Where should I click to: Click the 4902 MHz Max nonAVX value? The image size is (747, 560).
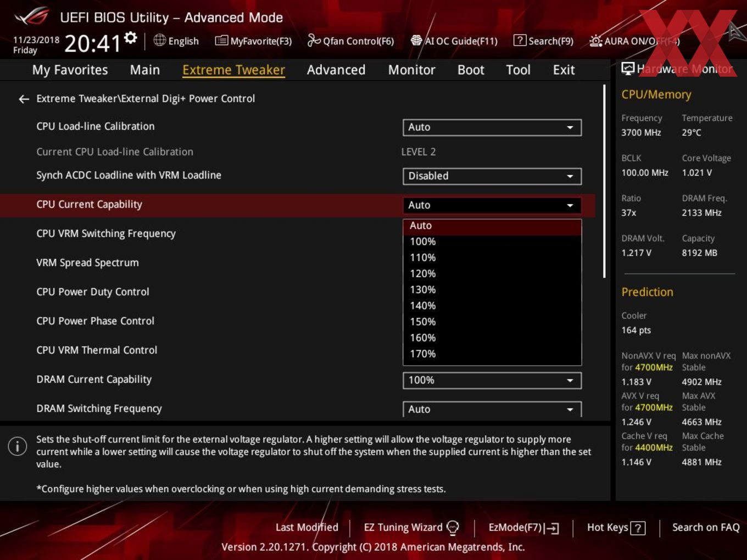coord(701,382)
